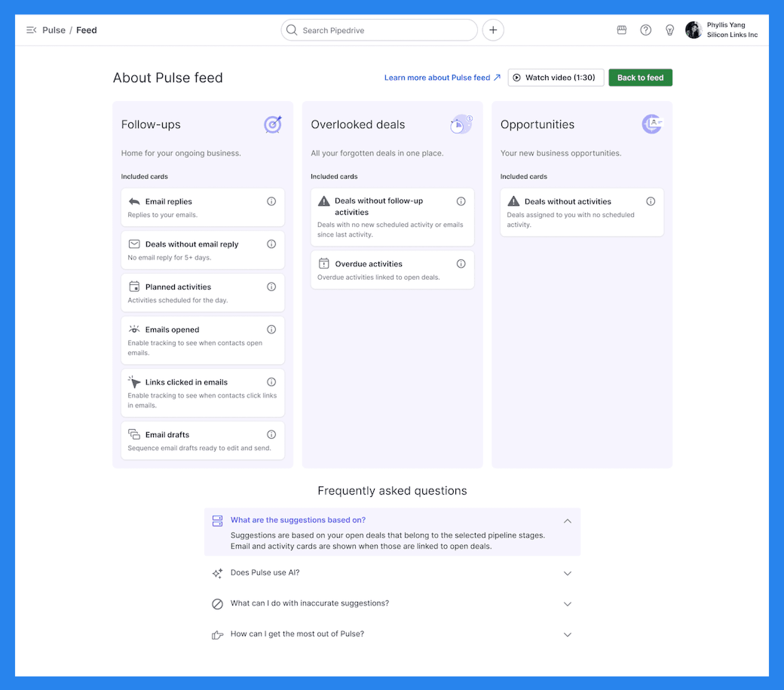The width and height of the screenshot is (784, 690).
Task: Click the Email drafts card title
Action: [x=167, y=434]
